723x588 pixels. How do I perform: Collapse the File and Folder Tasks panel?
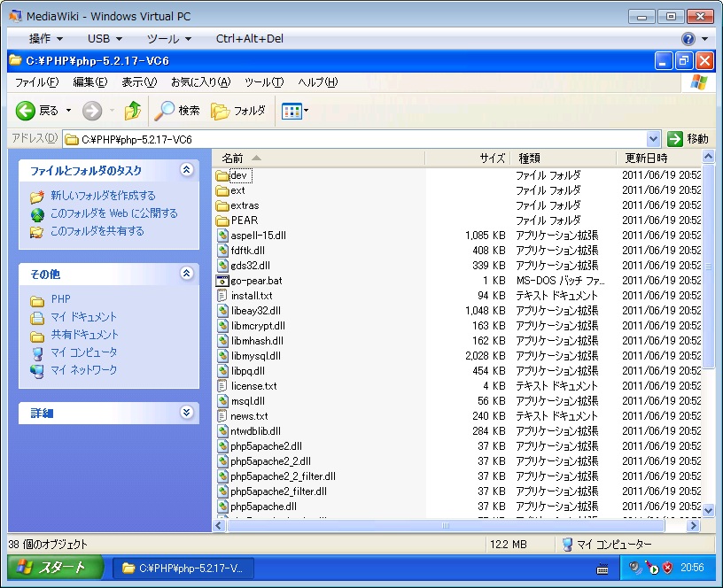point(186,170)
